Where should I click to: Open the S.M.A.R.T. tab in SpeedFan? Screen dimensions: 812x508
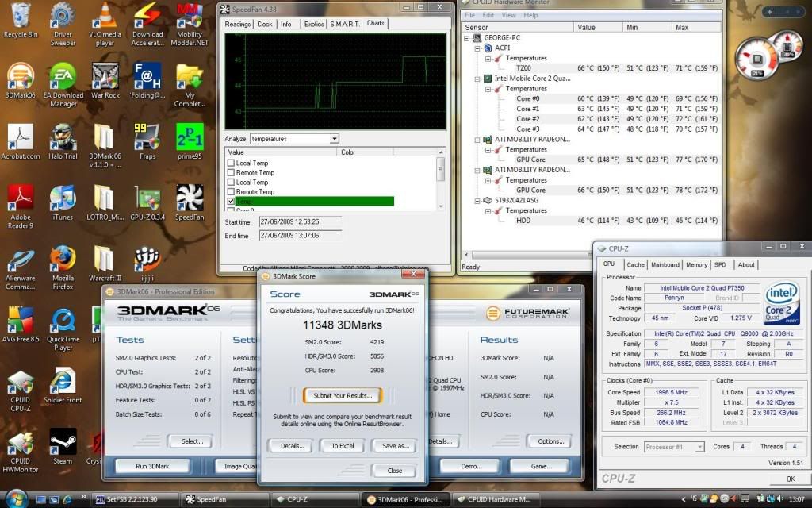[x=345, y=24]
